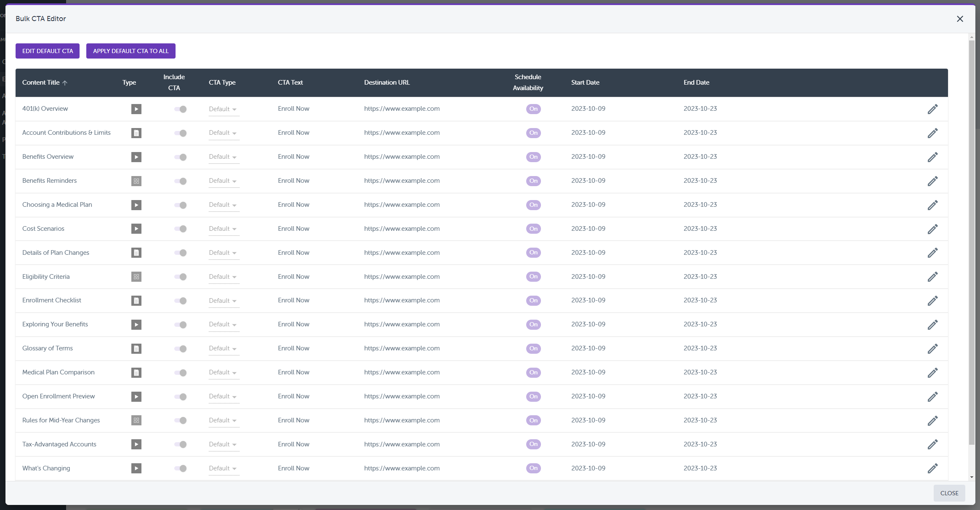Viewport: 980px width, 510px height.
Task: Click the play type icon for Choosing a Medical Plan
Action: coord(136,205)
